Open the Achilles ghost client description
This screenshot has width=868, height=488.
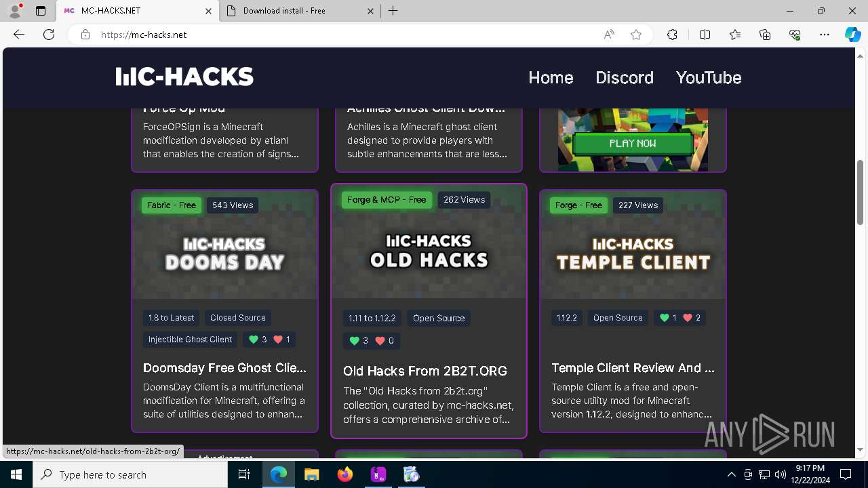click(x=429, y=140)
